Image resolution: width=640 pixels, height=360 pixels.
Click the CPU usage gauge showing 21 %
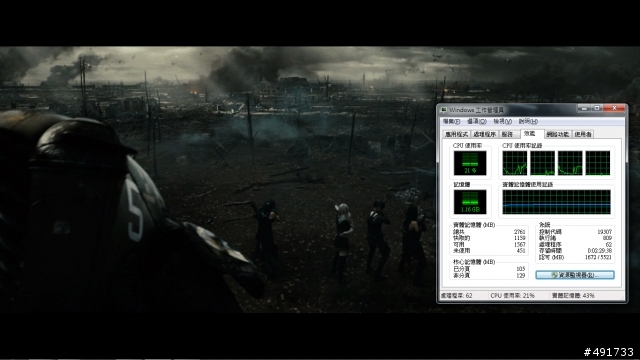pos(470,163)
